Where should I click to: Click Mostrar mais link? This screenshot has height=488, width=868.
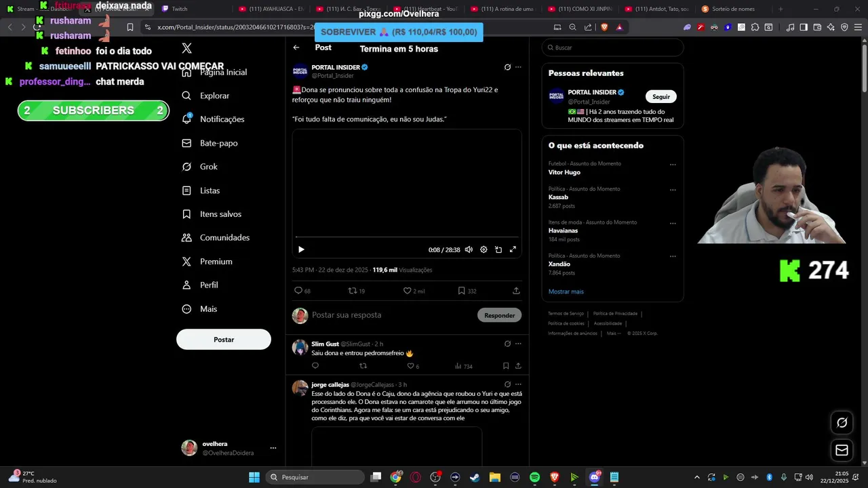[566, 291]
